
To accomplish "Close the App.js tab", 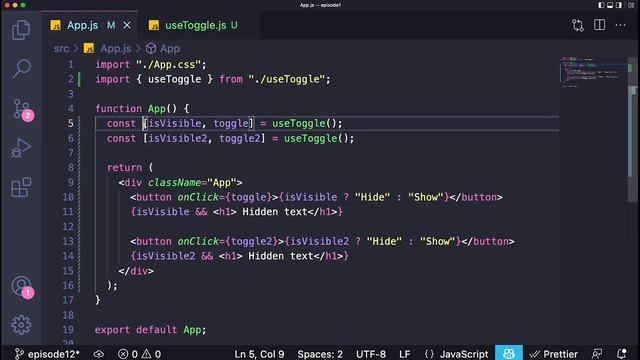I will pos(127,25).
